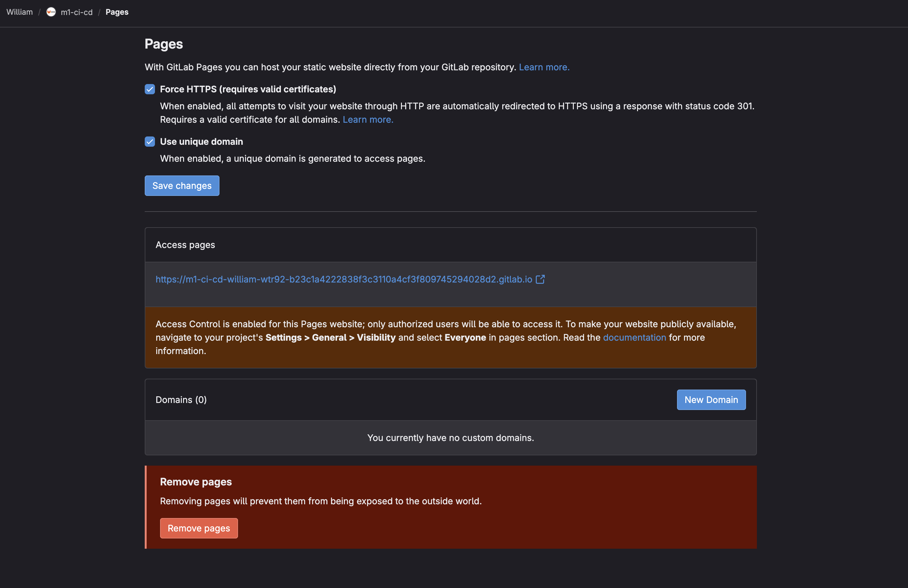Click the Remove pages heading text

pos(196,482)
